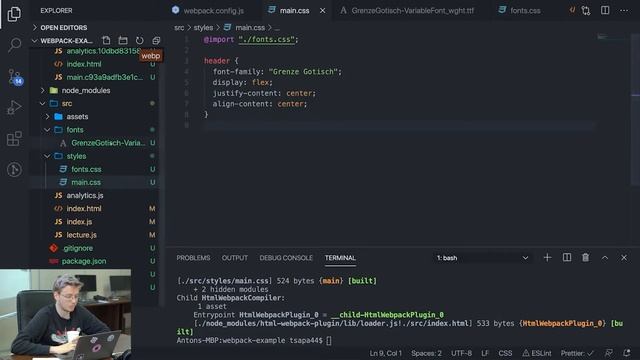Click Prettier status bar item
Viewport: 640px width, 360px height.
click(x=577, y=353)
